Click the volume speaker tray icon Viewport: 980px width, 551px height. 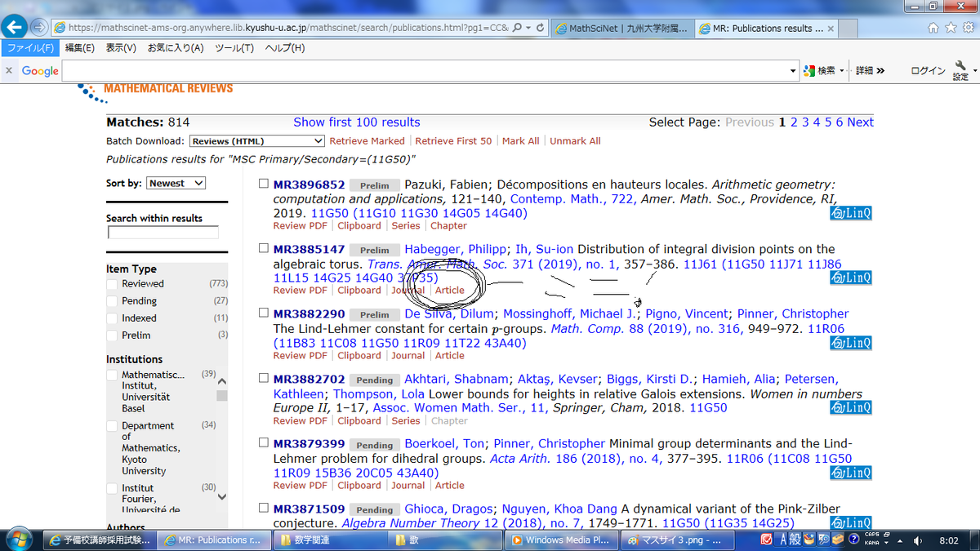(x=918, y=540)
